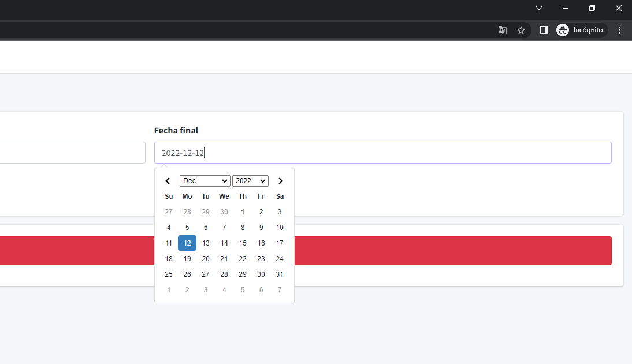Choose December 23 in calendar

click(x=261, y=259)
